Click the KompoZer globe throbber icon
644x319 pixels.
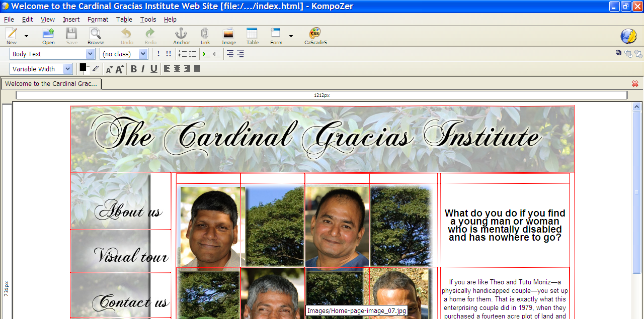coord(628,36)
